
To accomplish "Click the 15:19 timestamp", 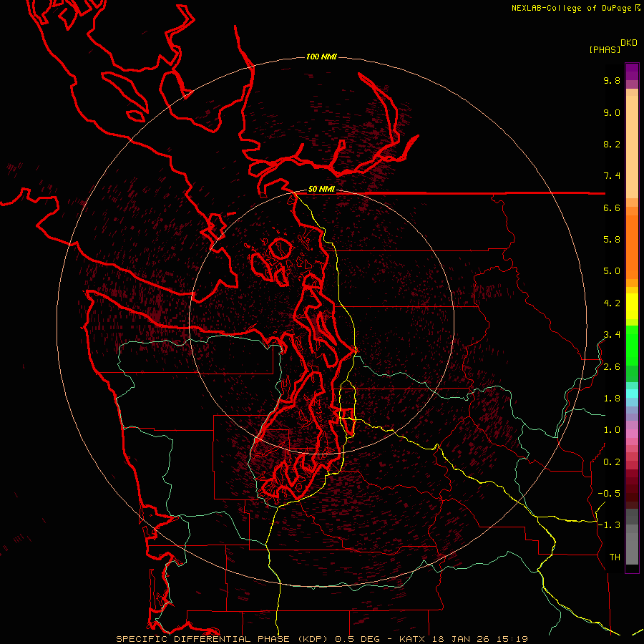I will tap(512, 639).
